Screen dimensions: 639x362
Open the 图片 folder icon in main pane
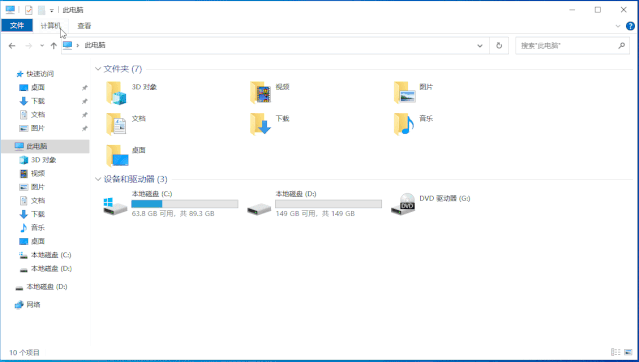pyautogui.click(x=404, y=93)
